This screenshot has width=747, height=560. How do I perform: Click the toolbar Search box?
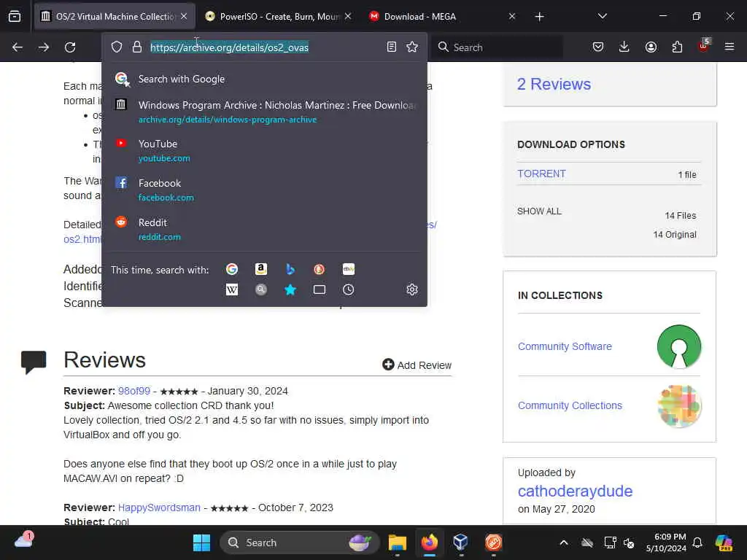[x=498, y=47]
